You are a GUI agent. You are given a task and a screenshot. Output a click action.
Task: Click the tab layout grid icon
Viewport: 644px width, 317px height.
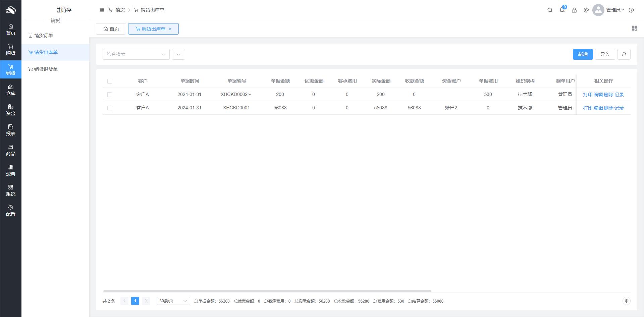pyautogui.click(x=634, y=29)
